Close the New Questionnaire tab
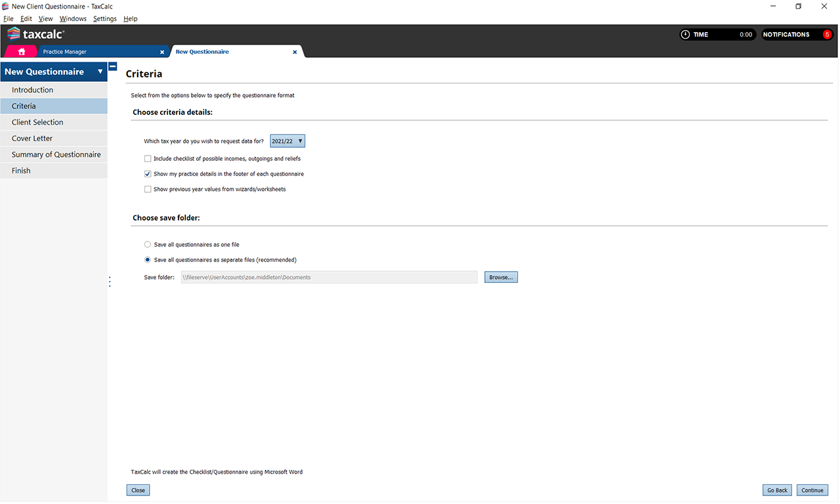Screen dimensions: 840x504 click(x=295, y=52)
